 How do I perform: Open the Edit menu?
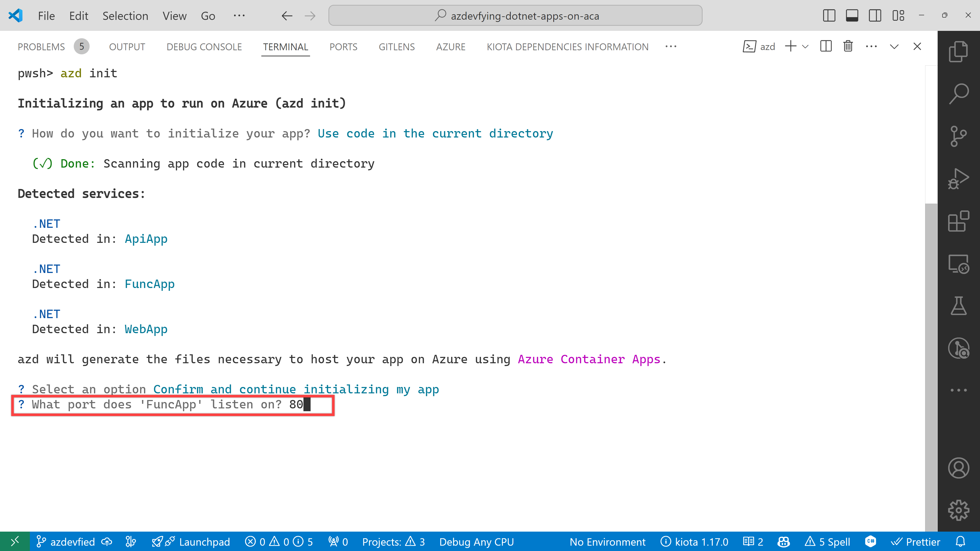click(79, 16)
